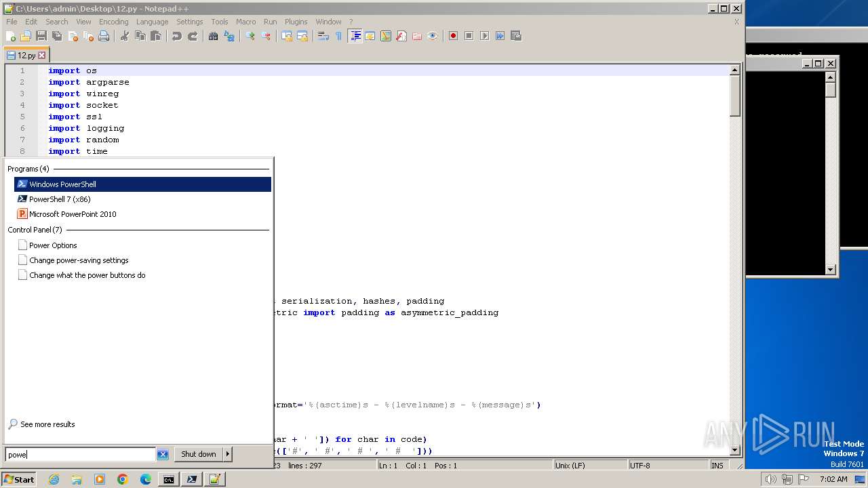Open the Macro menu
Viewport: 868px width, 488px height.
[x=245, y=22]
